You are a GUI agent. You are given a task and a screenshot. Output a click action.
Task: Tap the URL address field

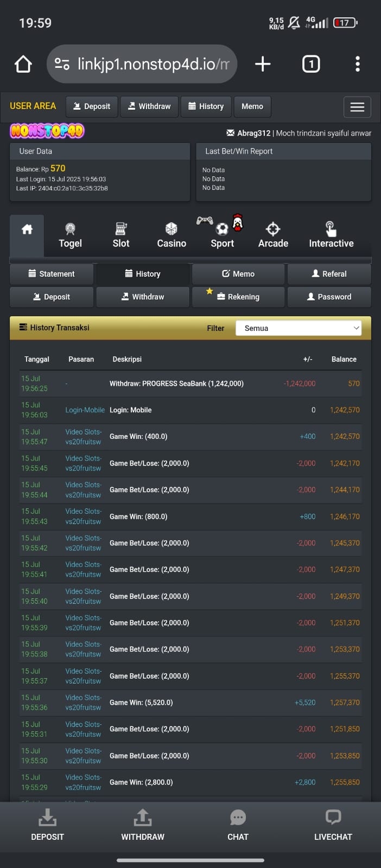[x=153, y=64]
